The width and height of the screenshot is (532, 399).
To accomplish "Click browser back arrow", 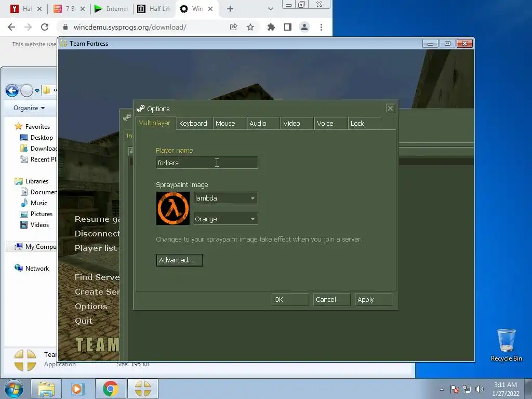I will (11, 27).
